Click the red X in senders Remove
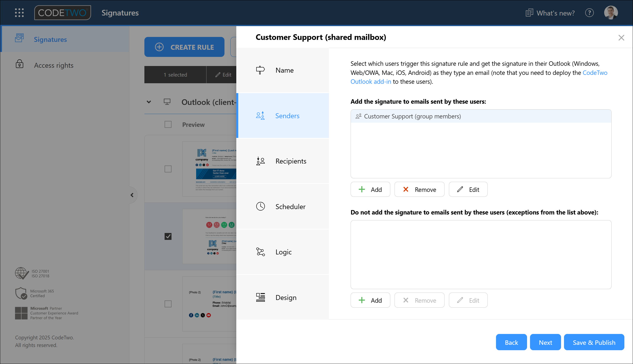The image size is (633, 364). point(406,189)
